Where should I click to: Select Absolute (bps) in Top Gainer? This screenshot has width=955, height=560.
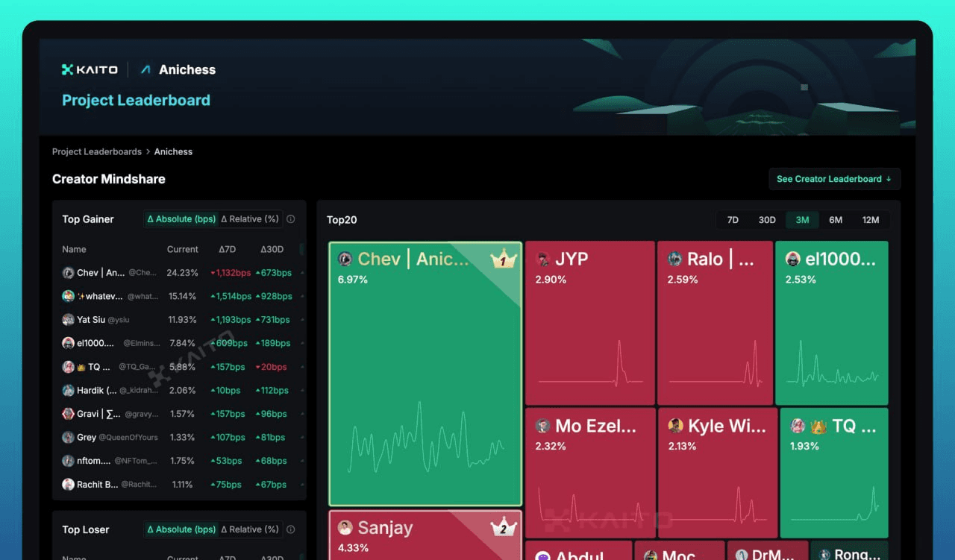181,219
